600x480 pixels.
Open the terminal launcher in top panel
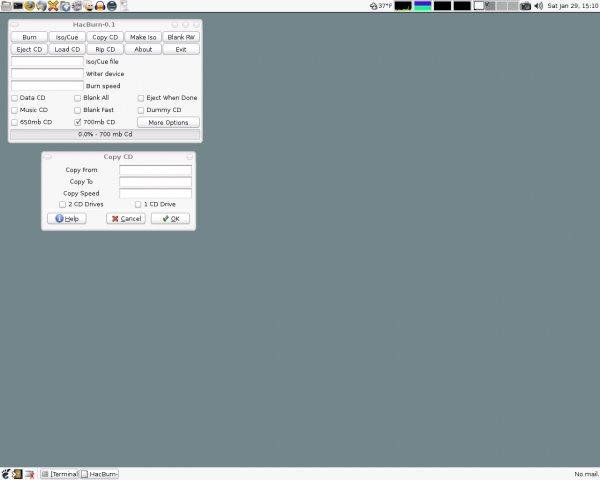pyautogui.click(x=18, y=5)
